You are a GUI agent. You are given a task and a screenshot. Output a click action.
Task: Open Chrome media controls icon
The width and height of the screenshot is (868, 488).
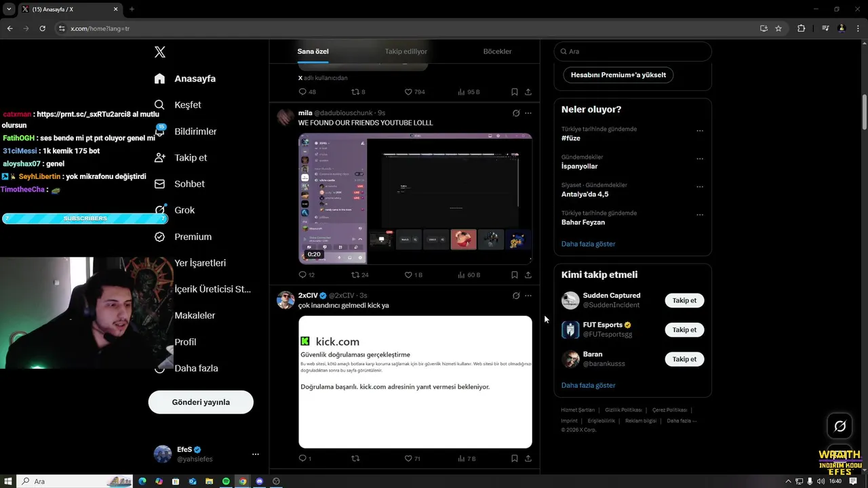[x=825, y=28]
